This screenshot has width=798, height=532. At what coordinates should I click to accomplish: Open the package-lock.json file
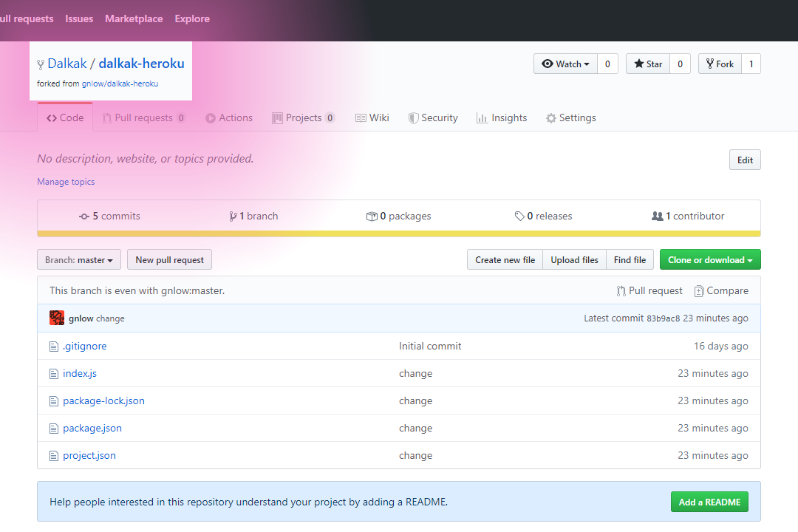point(104,401)
